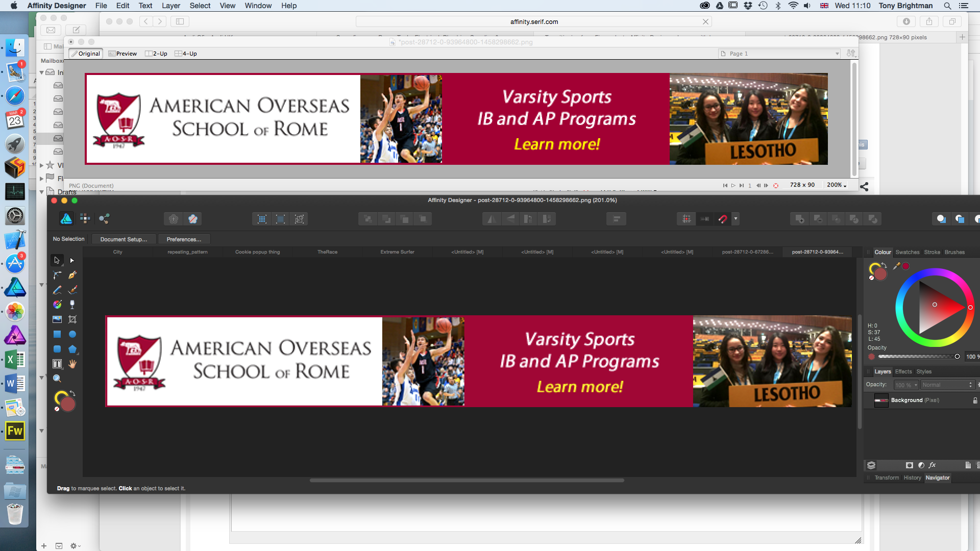
Task: Open the Text menu
Action: 145,6
